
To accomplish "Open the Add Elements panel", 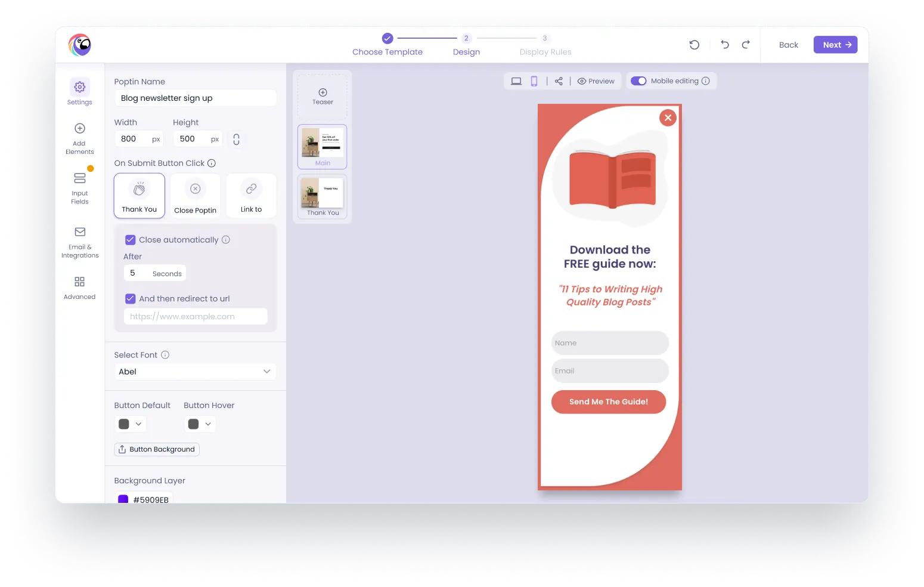I will 79,138.
